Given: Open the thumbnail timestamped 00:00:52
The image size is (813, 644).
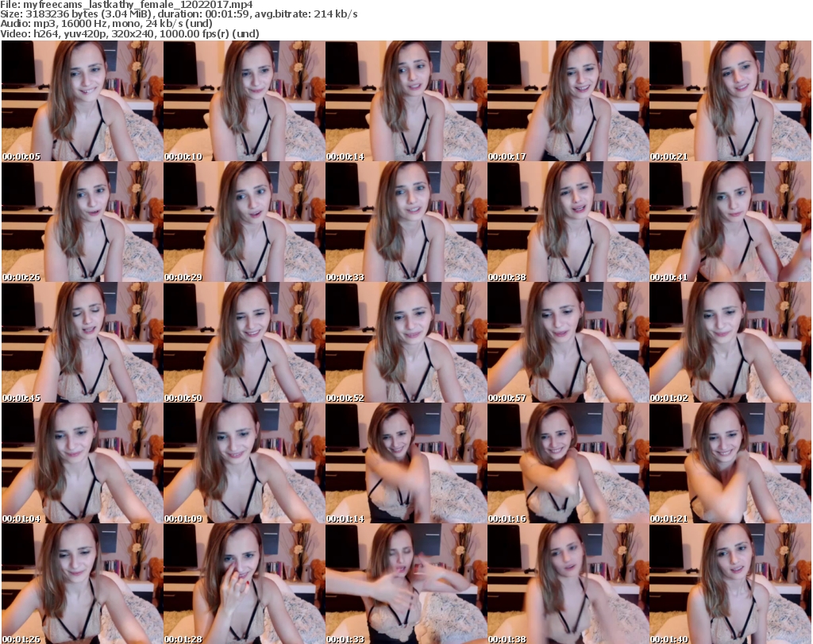Looking at the screenshot, I should 406,342.
